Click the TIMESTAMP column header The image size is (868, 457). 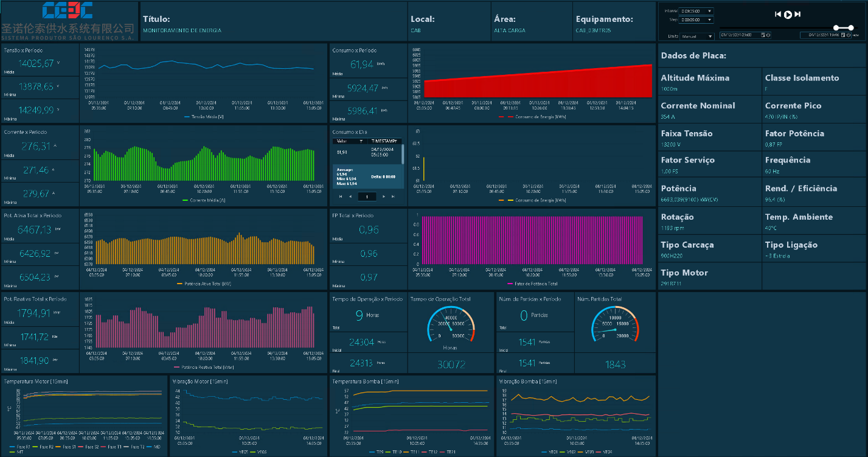(383, 141)
